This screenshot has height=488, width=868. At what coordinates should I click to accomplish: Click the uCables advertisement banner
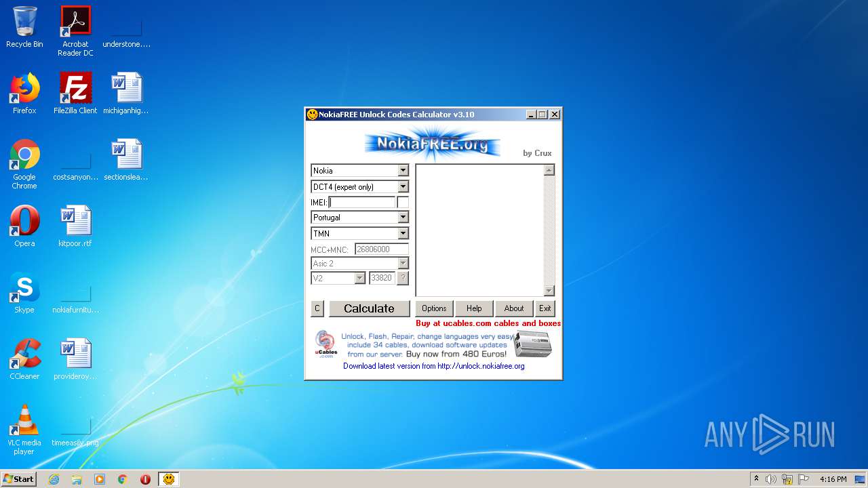coord(433,344)
